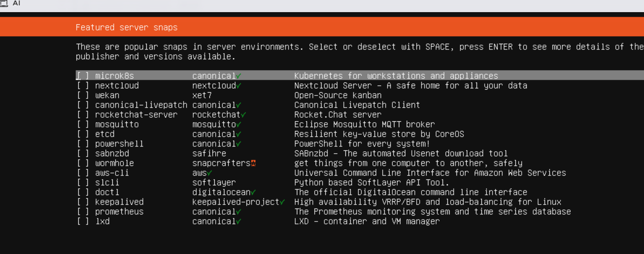Enable the canonical-livepatch checkbox
644x254 pixels.
point(83,105)
